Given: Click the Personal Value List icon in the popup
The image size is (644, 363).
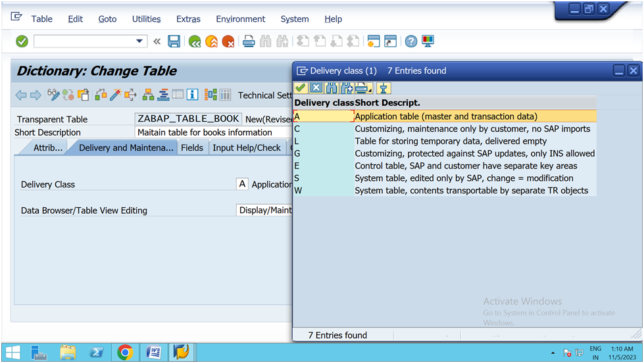Looking at the screenshot, I should [x=384, y=88].
